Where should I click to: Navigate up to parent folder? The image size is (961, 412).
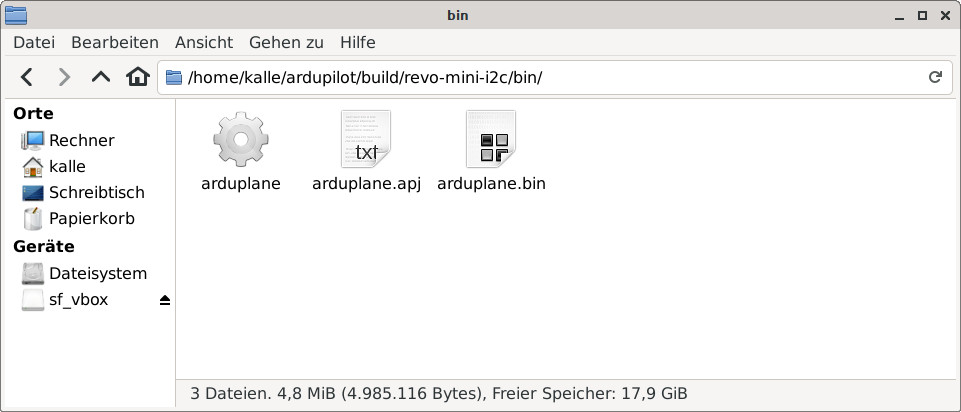[101, 77]
